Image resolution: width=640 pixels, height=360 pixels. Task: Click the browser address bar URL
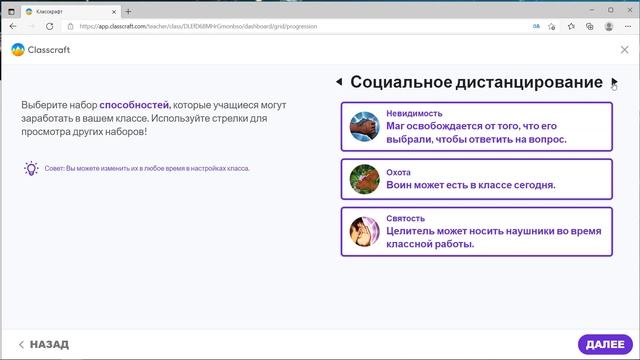click(x=198, y=26)
